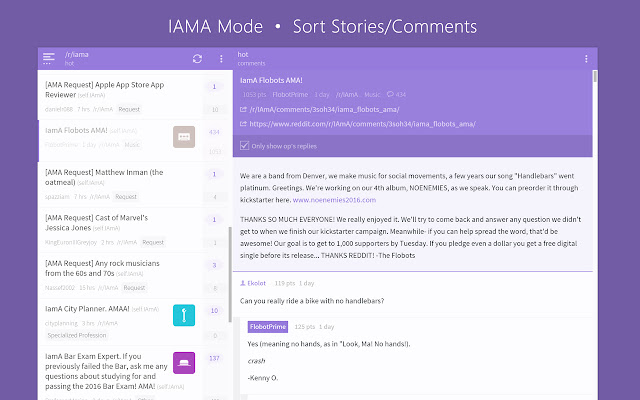Screen dimensions: 640x400
Task: Open the story list overflow menu
Action: [x=221, y=59]
